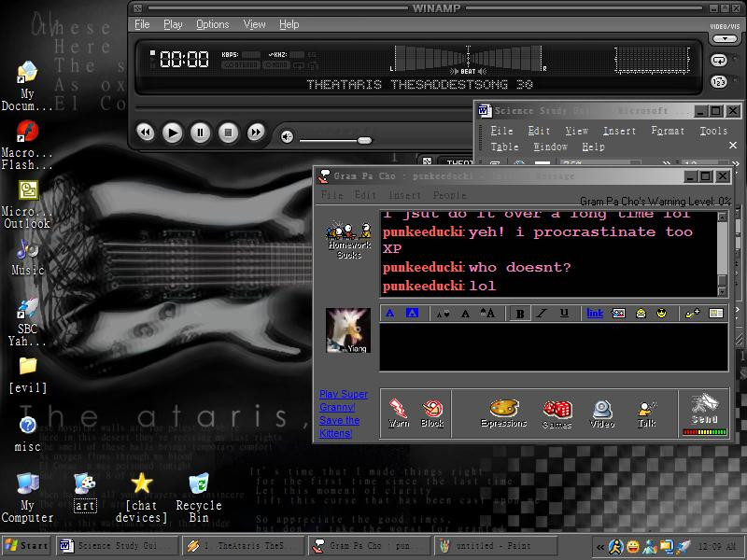Screen dimensions: 747x560
Task: Open the chat window's People menu
Action: pyautogui.click(x=449, y=195)
